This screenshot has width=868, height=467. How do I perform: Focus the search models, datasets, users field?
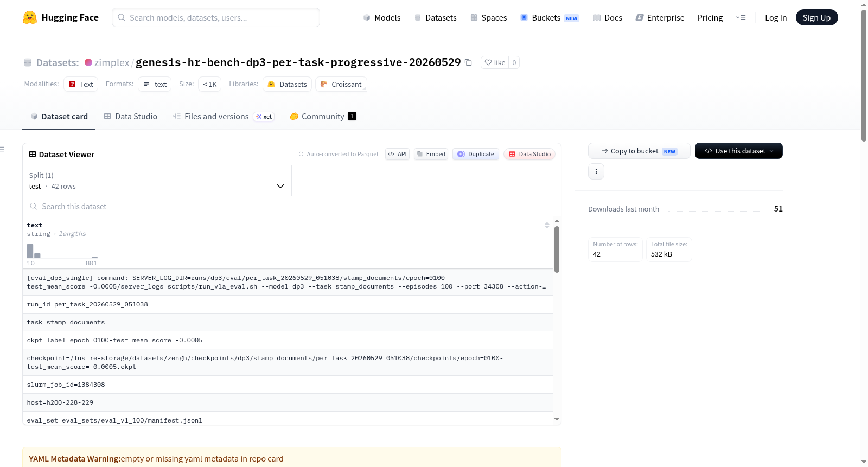(x=216, y=17)
